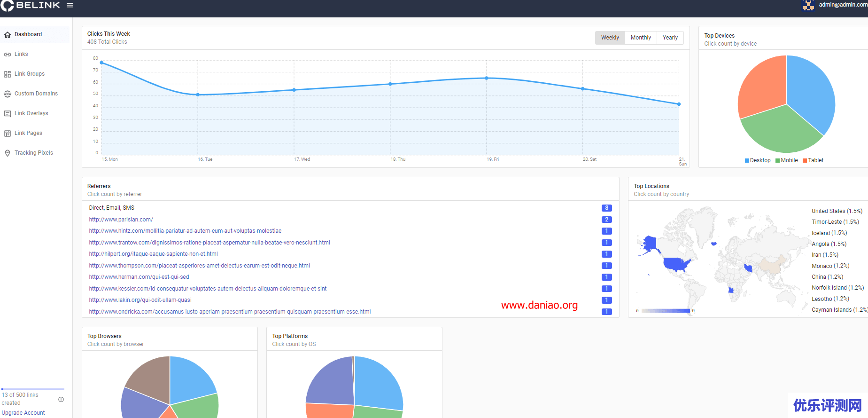Open Link Groups section

pos(35,74)
